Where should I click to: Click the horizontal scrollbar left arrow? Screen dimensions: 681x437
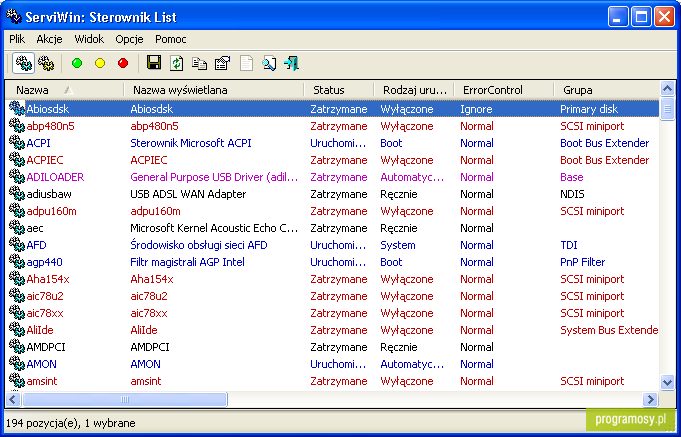13,399
